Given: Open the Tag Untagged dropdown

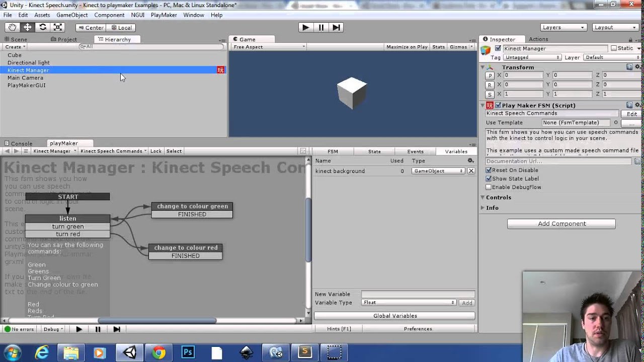Looking at the screenshot, I should [x=532, y=57].
